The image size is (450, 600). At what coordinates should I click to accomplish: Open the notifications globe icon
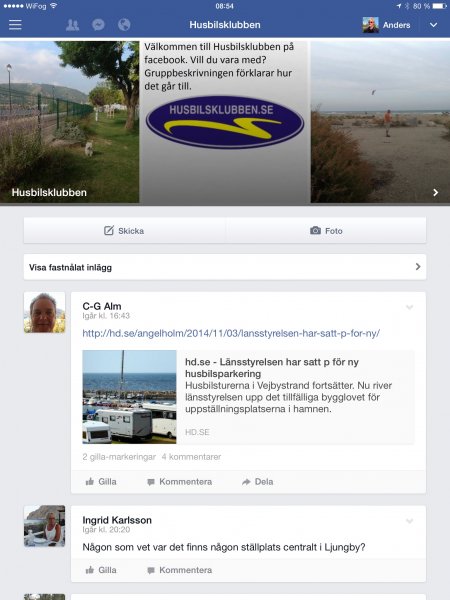point(124,25)
